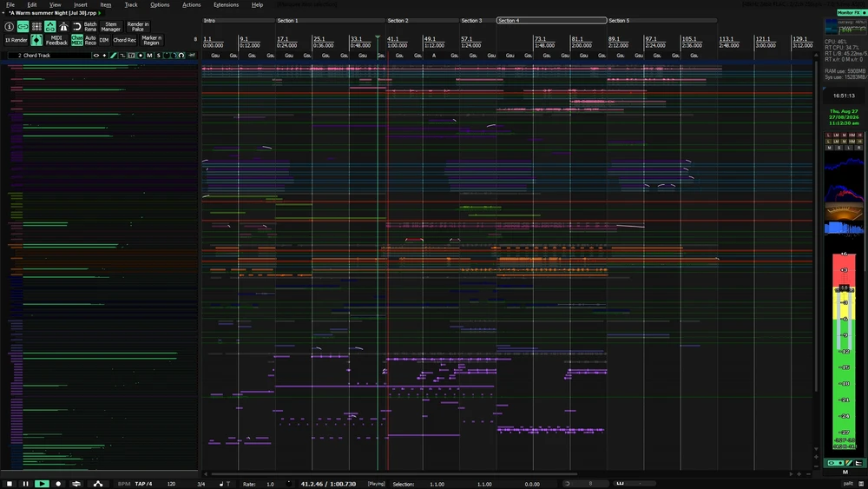
Task: Toggle the Auto Reco button
Action: [x=90, y=40]
